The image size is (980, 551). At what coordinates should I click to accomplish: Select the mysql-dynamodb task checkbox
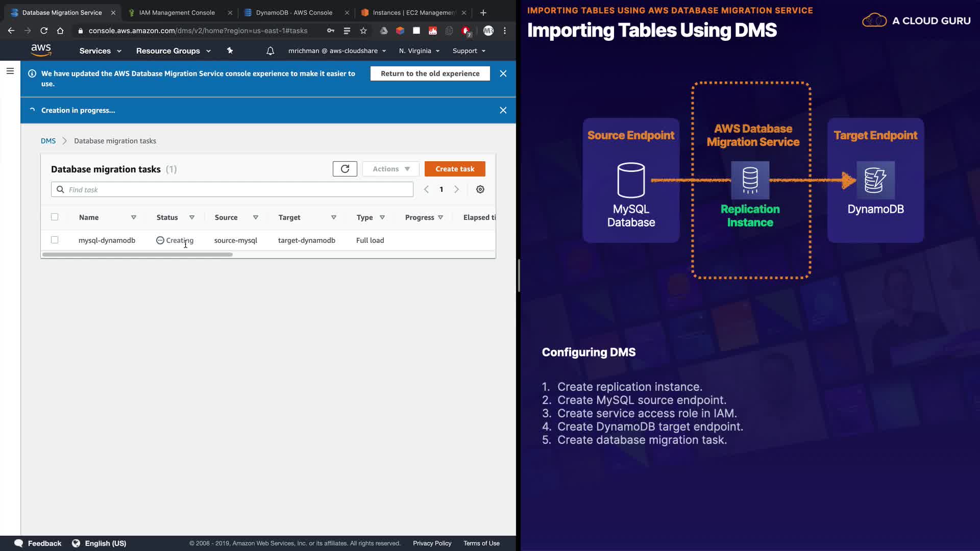tap(55, 240)
